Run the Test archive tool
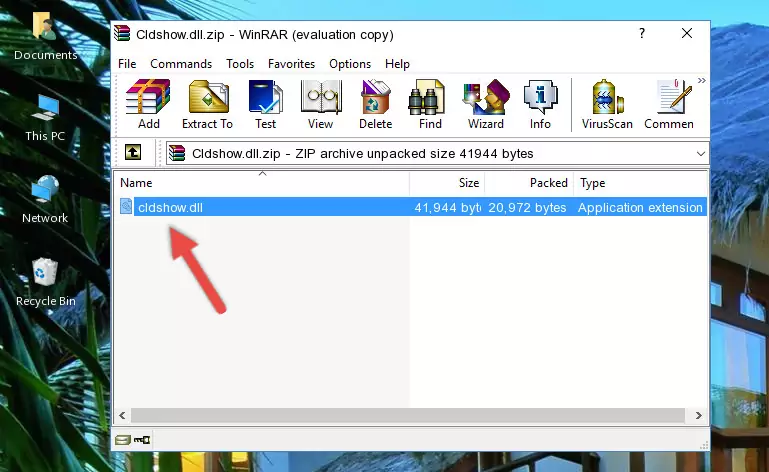769x472 pixels. (265, 105)
